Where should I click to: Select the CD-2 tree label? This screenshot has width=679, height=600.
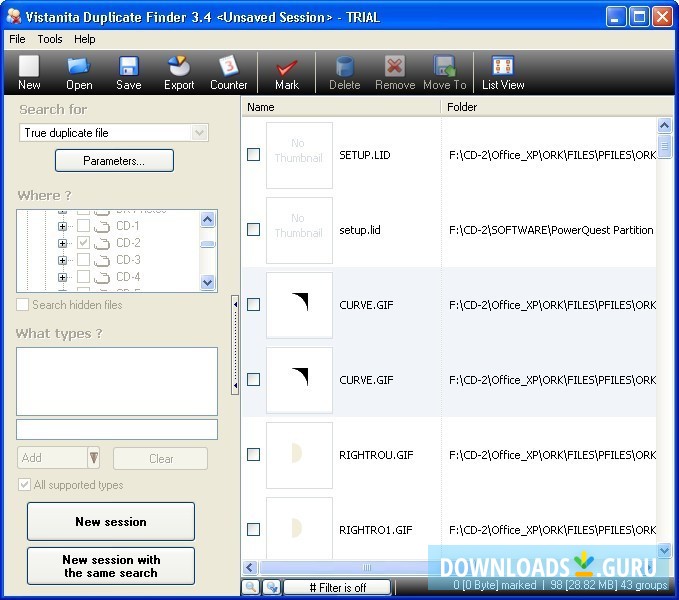[128, 243]
